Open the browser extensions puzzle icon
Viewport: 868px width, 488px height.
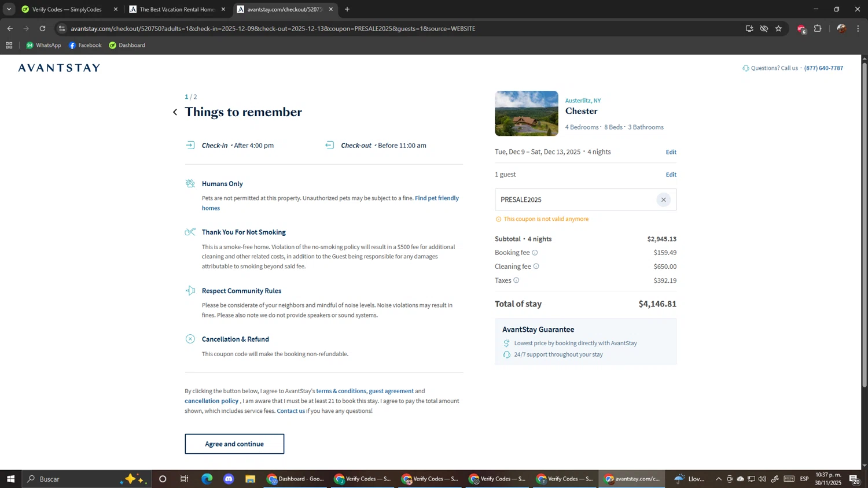(x=818, y=28)
